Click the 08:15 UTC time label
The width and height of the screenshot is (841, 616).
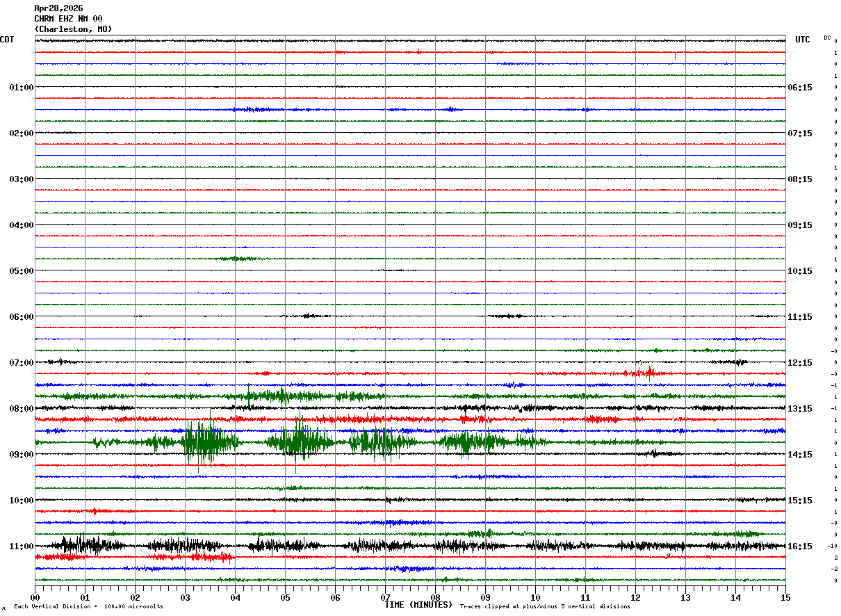point(800,179)
